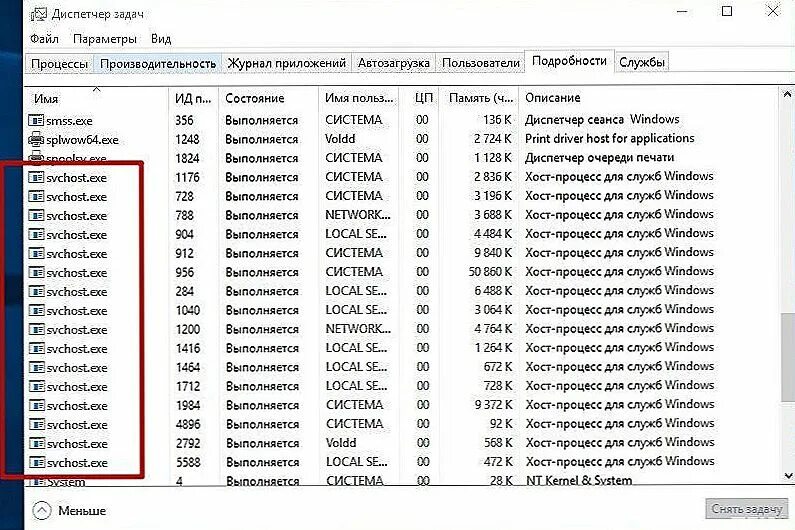Image resolution: width=795 pixels, height=530 pixels.
Task: Click description 'Диспетчер очереди печати'
Action: coord(599,158)
